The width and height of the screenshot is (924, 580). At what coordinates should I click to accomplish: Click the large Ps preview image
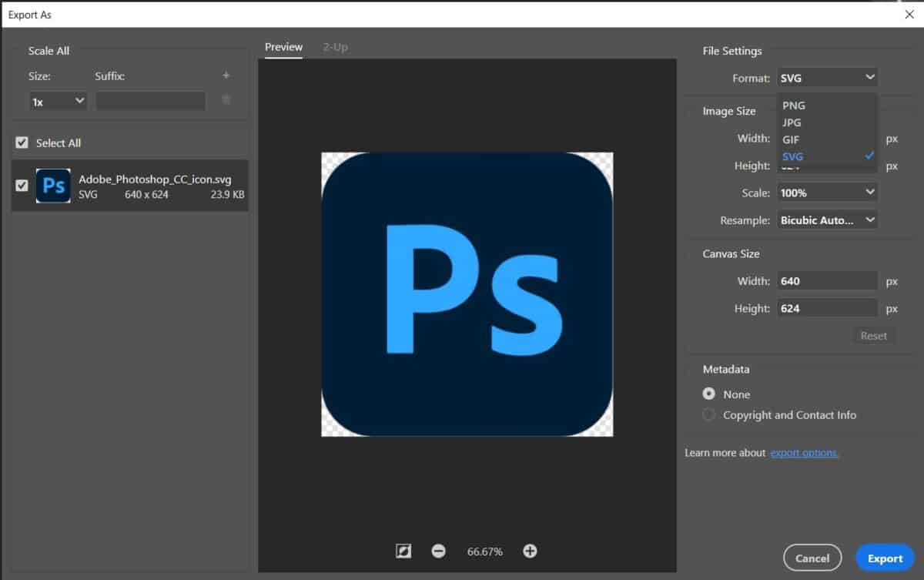coord(467,294)
